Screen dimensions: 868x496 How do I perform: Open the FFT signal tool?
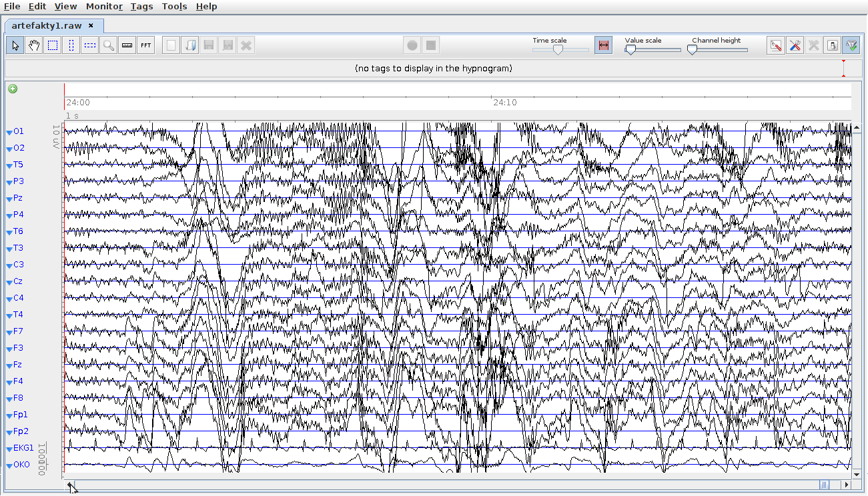(x=145, y=45)
